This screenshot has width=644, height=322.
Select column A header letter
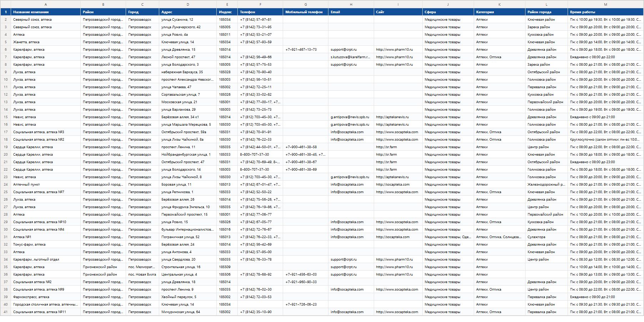(x=46, y=4)
